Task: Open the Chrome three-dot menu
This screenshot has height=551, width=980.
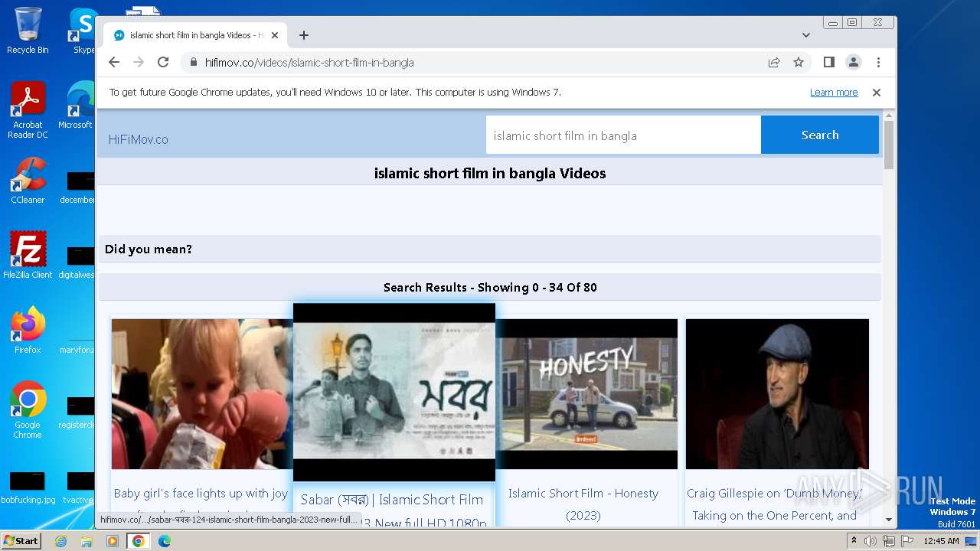Action: coord(878,62)
